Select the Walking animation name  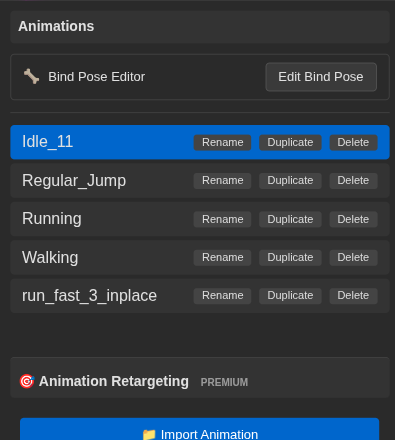tap(50, 258)
